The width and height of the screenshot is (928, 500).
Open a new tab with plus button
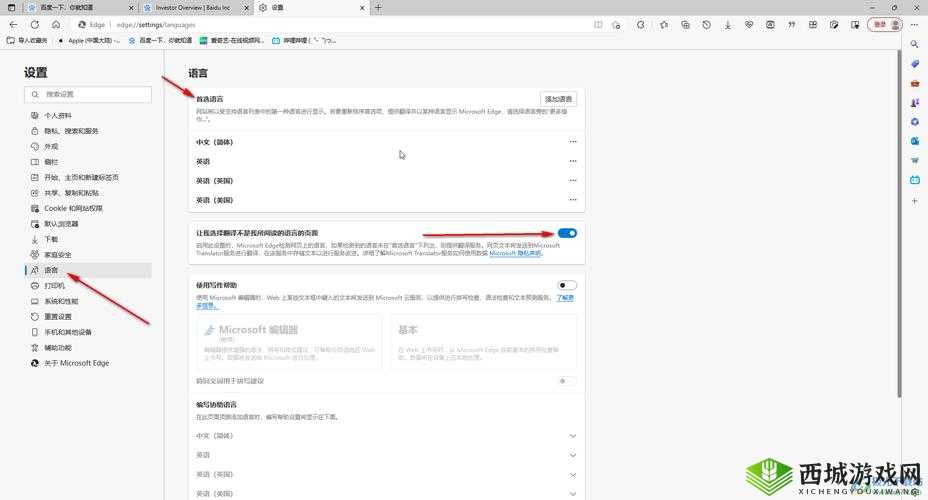378,7
